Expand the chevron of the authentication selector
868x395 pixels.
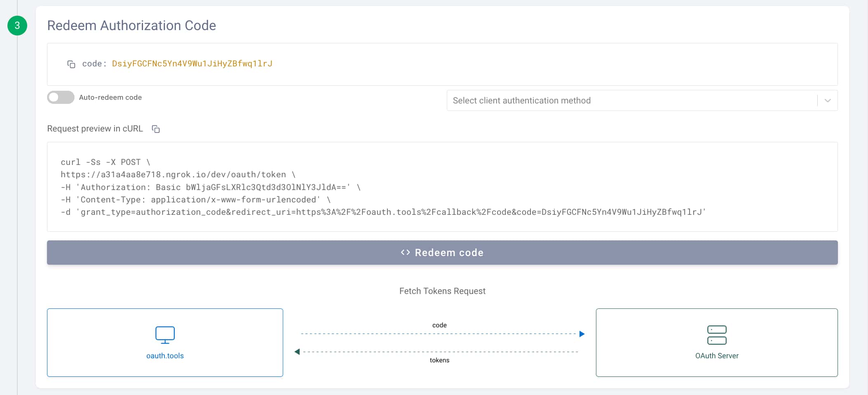click(827, 101)
